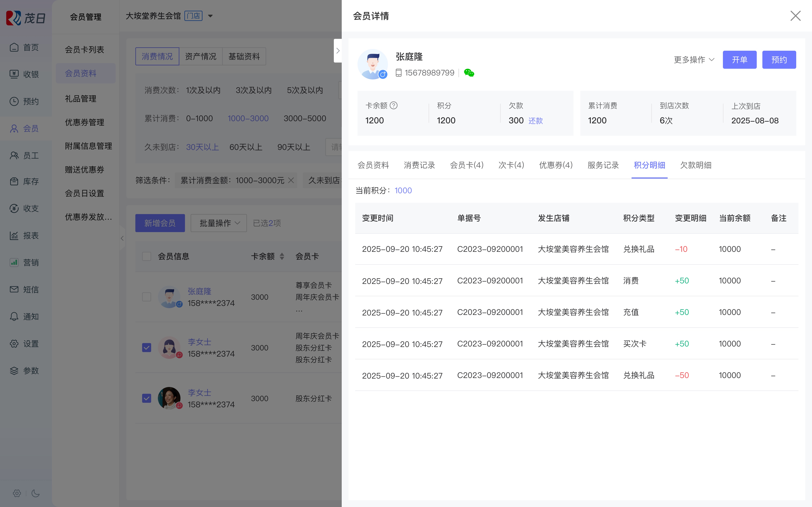Screen dimensions: 812x507
Task: Switch to the 消费记录 tab
Action: [x=419, y=165]
